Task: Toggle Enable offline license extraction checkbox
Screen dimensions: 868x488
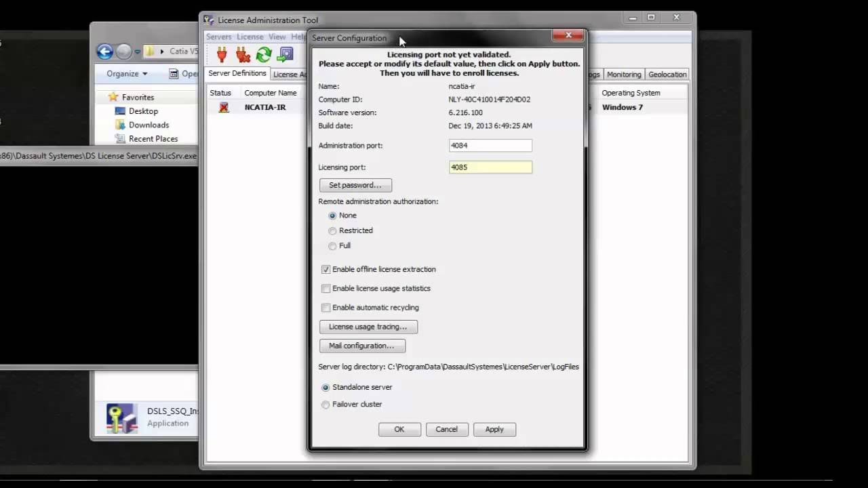Action: click(x=326, y=269)
